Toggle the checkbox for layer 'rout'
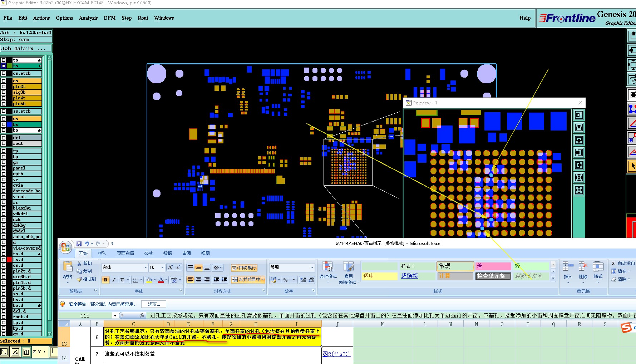636x364 pixels. coord(4,143)
